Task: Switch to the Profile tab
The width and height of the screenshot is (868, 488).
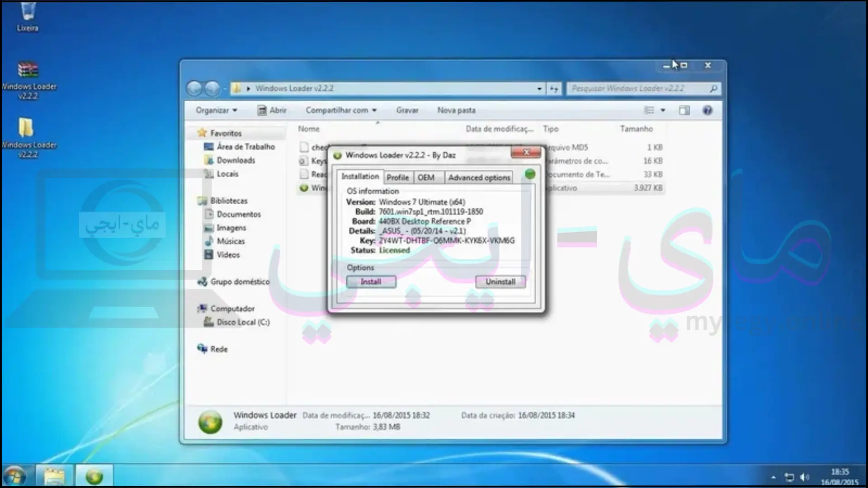Action: [398, 178]
